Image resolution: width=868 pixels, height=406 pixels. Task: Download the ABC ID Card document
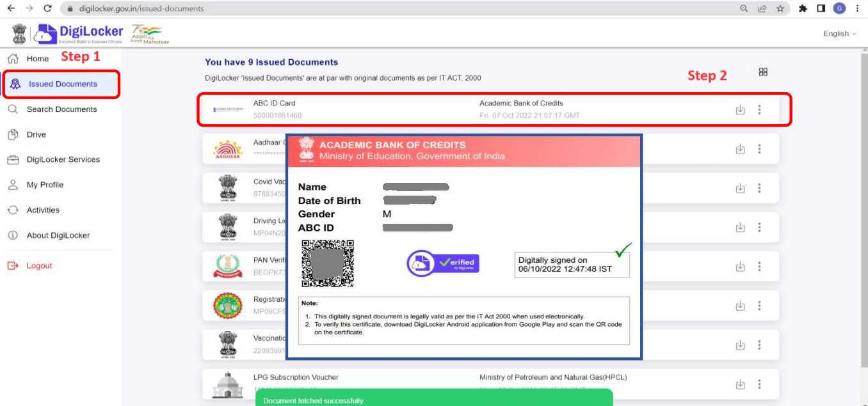coord(741,109)
